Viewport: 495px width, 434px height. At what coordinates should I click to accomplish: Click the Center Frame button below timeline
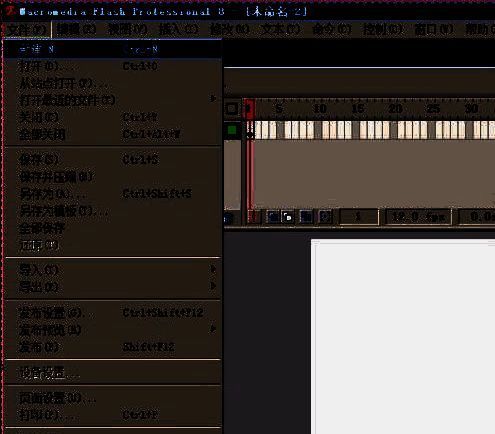coord(254,217)
